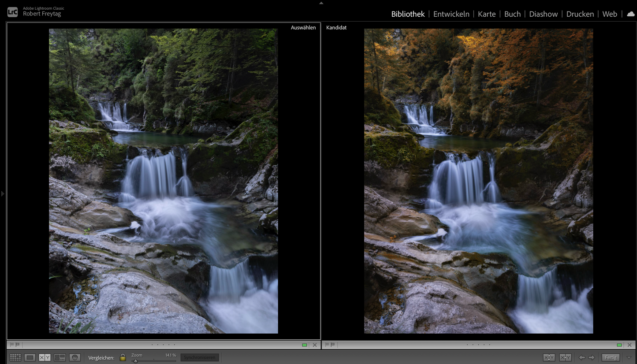The height and width of the screenshot is (364, 637).
Task: Open Survey view from the toolbar
Action: [60, 357]
